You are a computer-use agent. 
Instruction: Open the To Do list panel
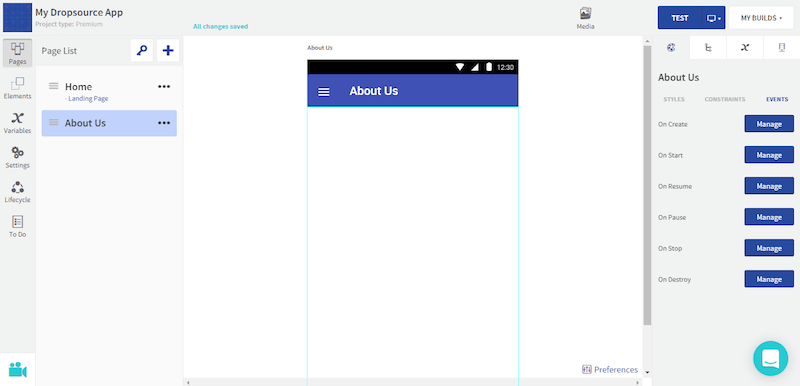(17, 226)
